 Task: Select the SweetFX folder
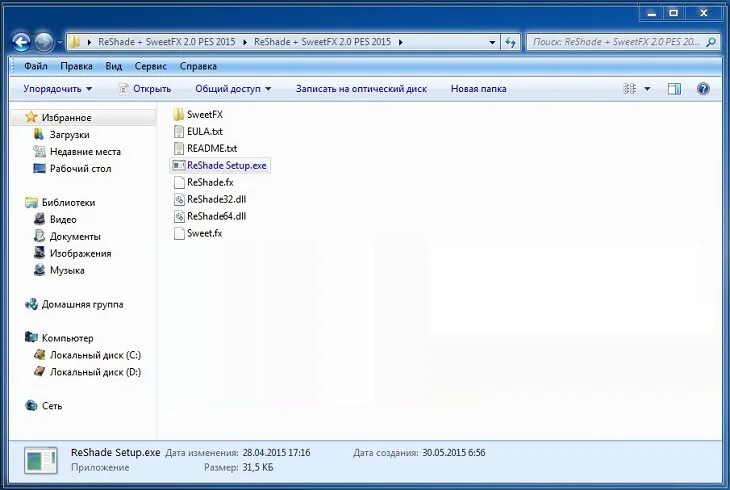pyautogui.click(x=198, y=114)
